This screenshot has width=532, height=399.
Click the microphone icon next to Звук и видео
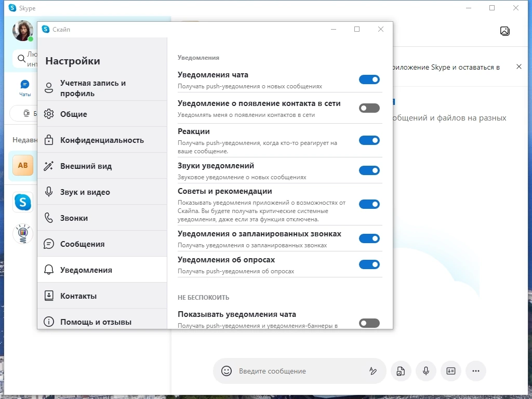[x=49, y=192]
